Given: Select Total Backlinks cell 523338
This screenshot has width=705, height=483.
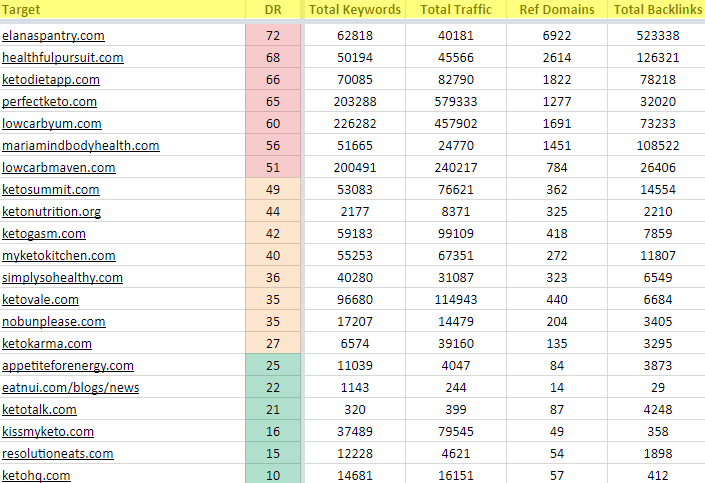Looking at the screenshot, I should coord(657,36).
